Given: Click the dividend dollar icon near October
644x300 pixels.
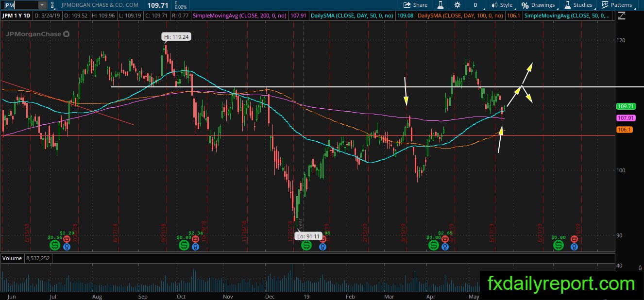Looking at the screenshot, I should pos(184,245).
